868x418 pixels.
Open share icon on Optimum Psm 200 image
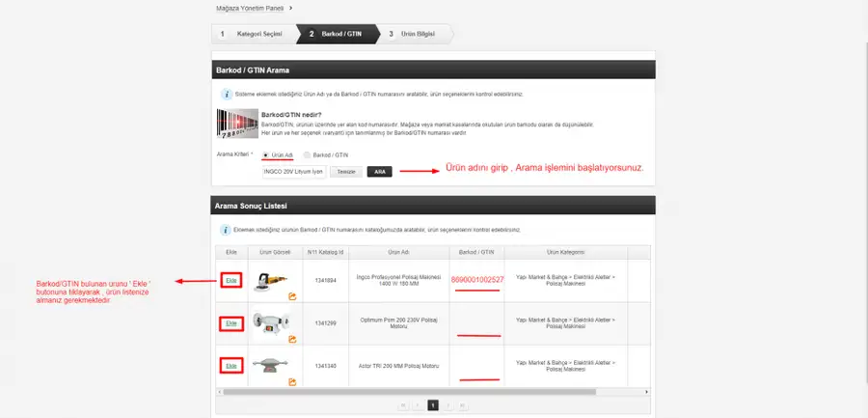click(292, 339)
